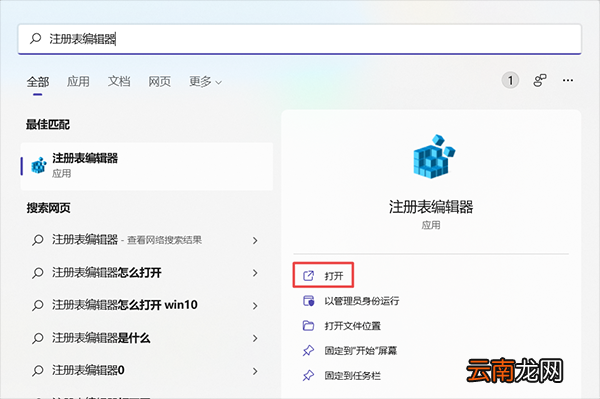The image size is (600, 399).
Task: Click the pin icon beside 固定到任务栏
Action: click(x=308, y=376)
